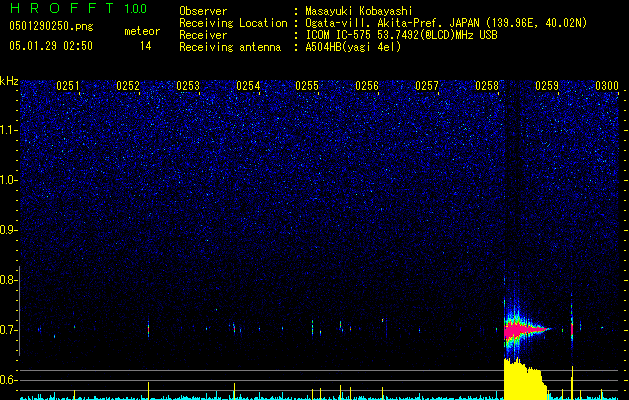Image resolution: width=629 pixels, height=400 pixels.
Task: Click the 0.6 kHz axis label
Action: [8, 380]
